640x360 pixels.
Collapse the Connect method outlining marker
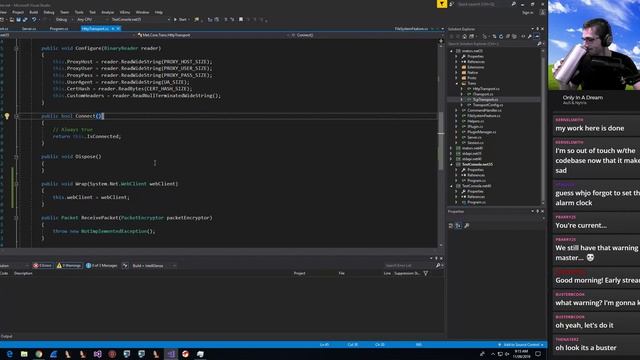16,116
